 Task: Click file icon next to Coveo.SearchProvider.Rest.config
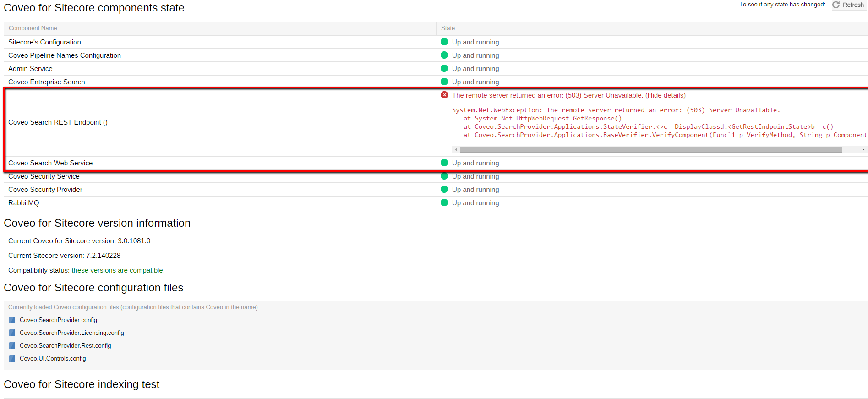[x=12, y=345]
